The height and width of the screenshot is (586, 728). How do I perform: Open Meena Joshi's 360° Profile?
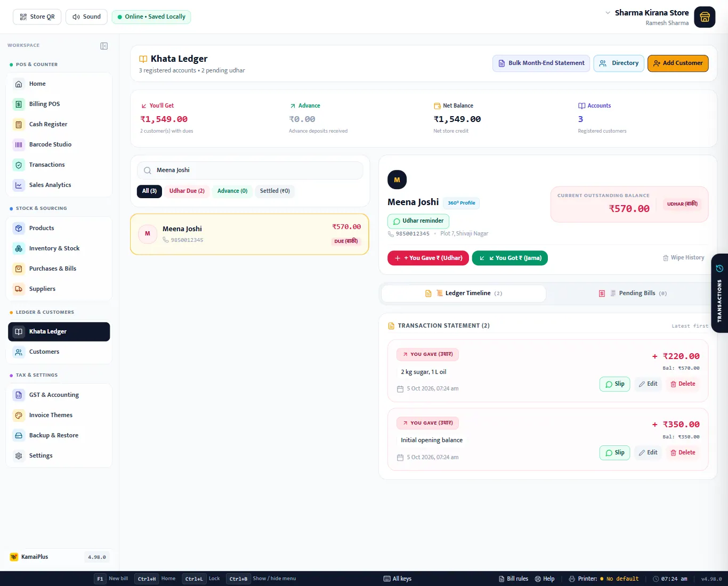461,203
